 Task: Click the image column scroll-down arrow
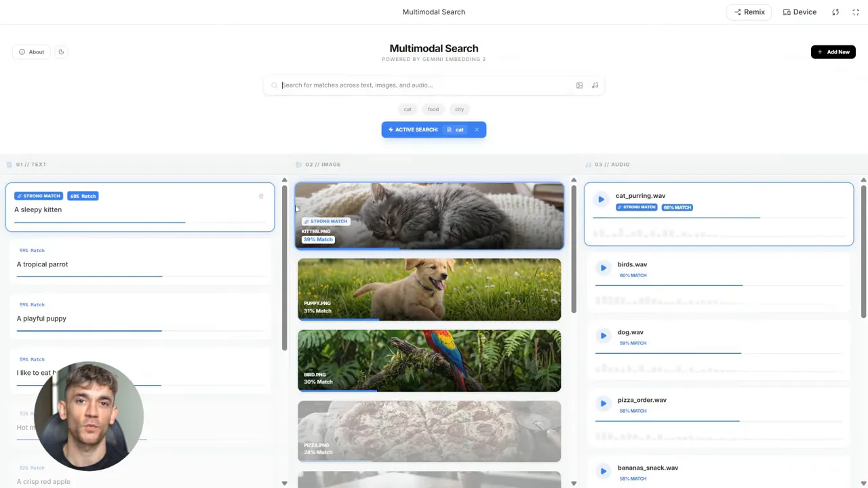click(x=574, y=483)
